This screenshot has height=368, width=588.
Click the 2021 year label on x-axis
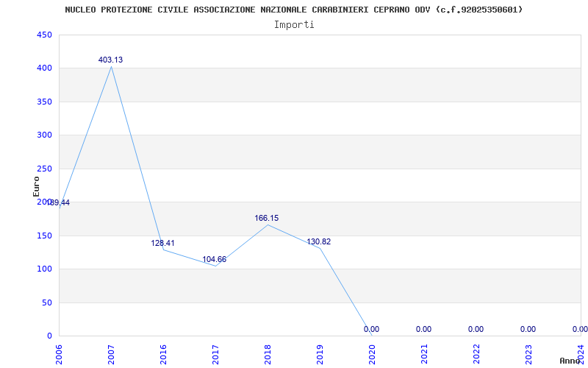pyautogui.click(x=424, y=355)
